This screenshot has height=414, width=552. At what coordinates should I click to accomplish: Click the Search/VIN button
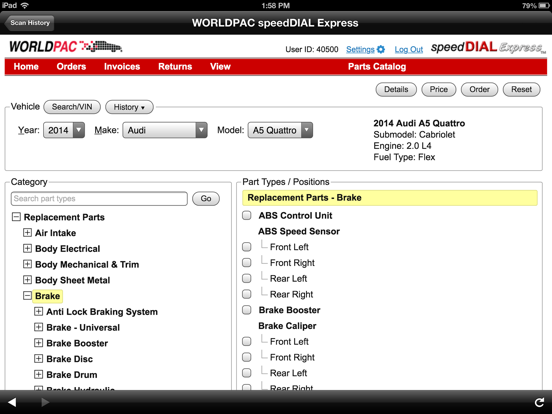tap(72, 107)
